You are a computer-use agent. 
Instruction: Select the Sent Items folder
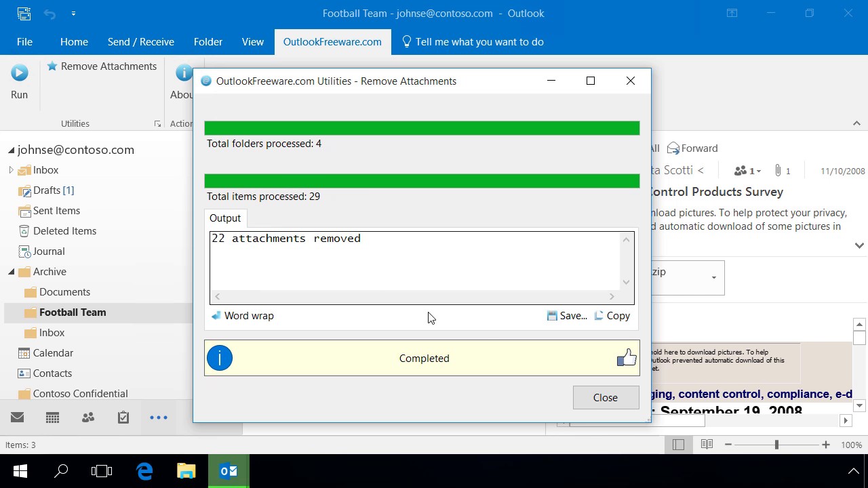click(x=56, y=211)
